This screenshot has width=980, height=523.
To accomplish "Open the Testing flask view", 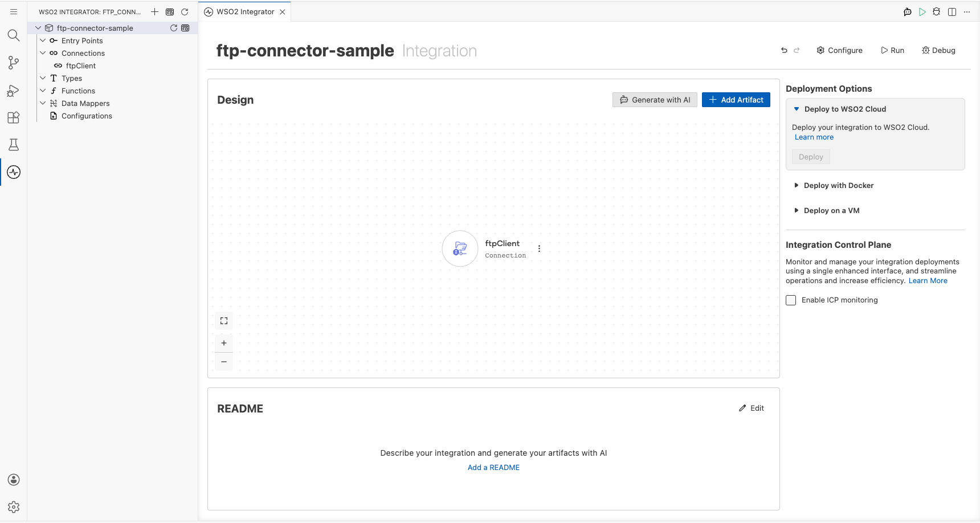I will [14, 145].
